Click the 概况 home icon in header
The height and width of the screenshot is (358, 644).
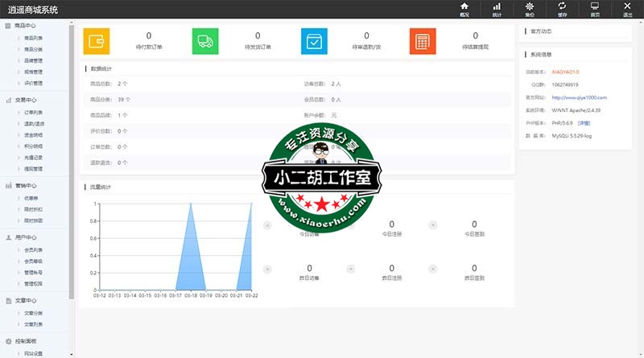tap(464, 9)
